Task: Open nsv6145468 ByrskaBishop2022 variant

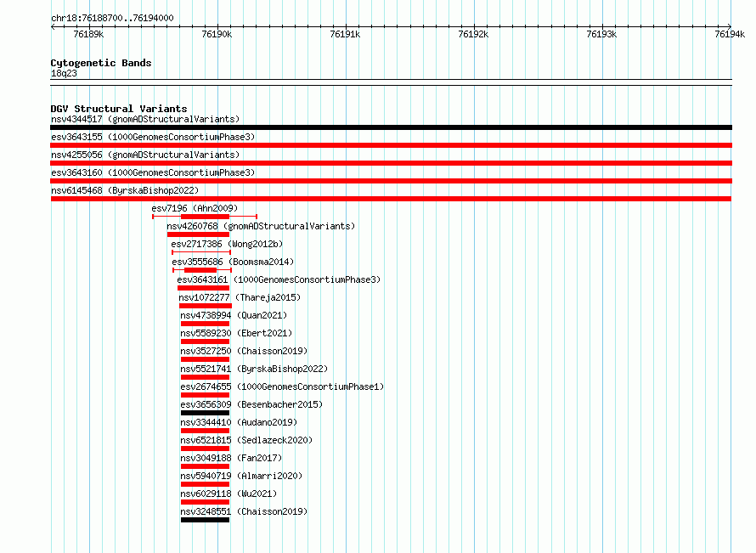Action: coord(125,190)
